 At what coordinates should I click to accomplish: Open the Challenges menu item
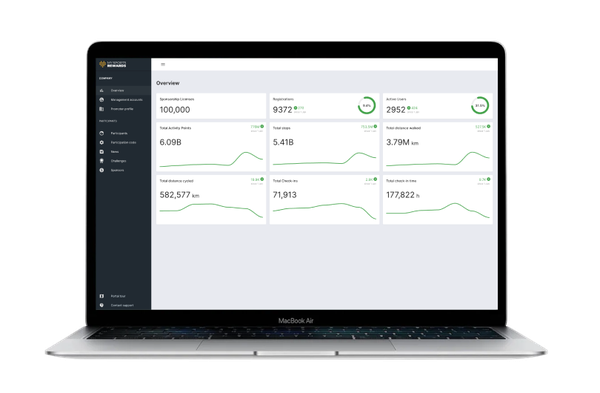118,161
